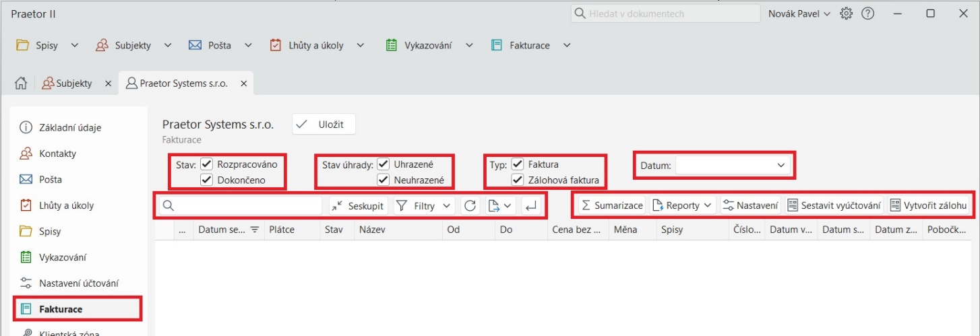This screenshot has width=980, height=336.
Task: Uncheck the Rozpracováno checkbox
Action: 207,164
